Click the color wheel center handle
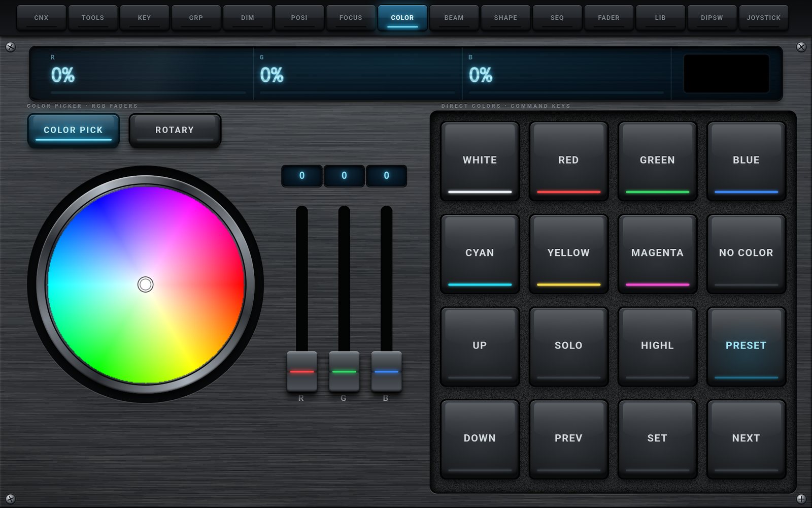The width and height of the screenshot is (812, 508). 145,284
